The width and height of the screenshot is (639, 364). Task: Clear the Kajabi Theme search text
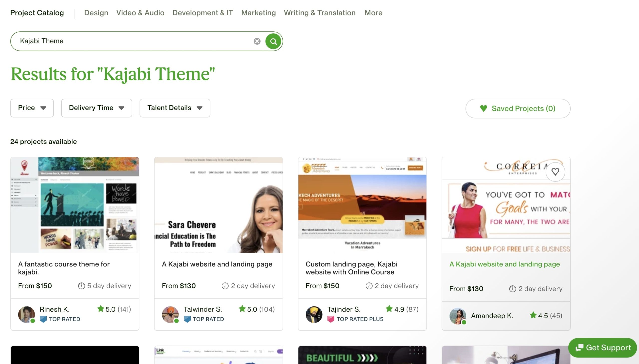257,41
